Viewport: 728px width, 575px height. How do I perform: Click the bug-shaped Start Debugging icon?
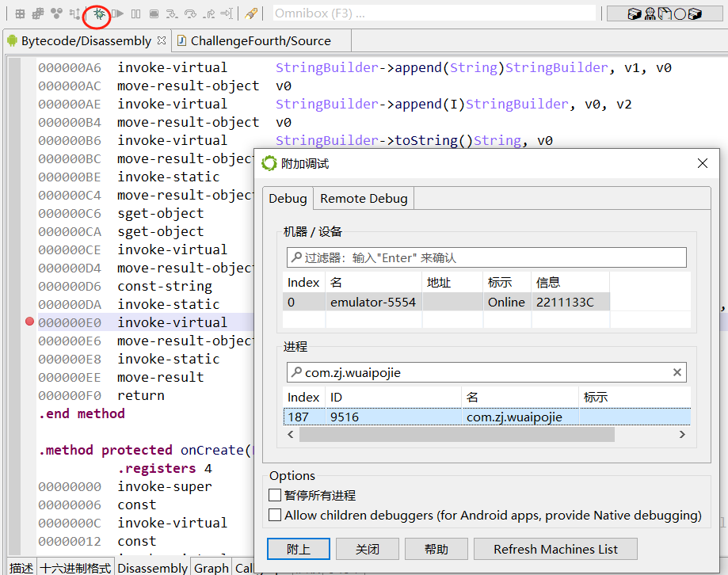pos(98,13)
